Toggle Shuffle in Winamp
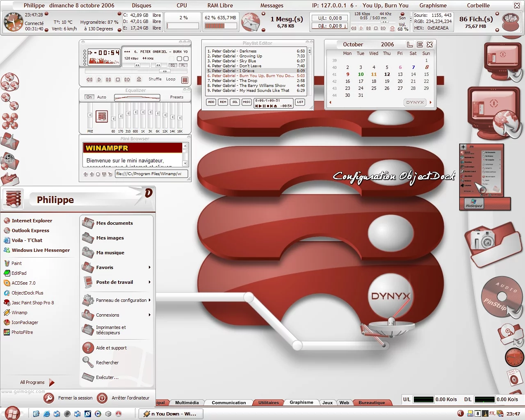 click(155, 79)
